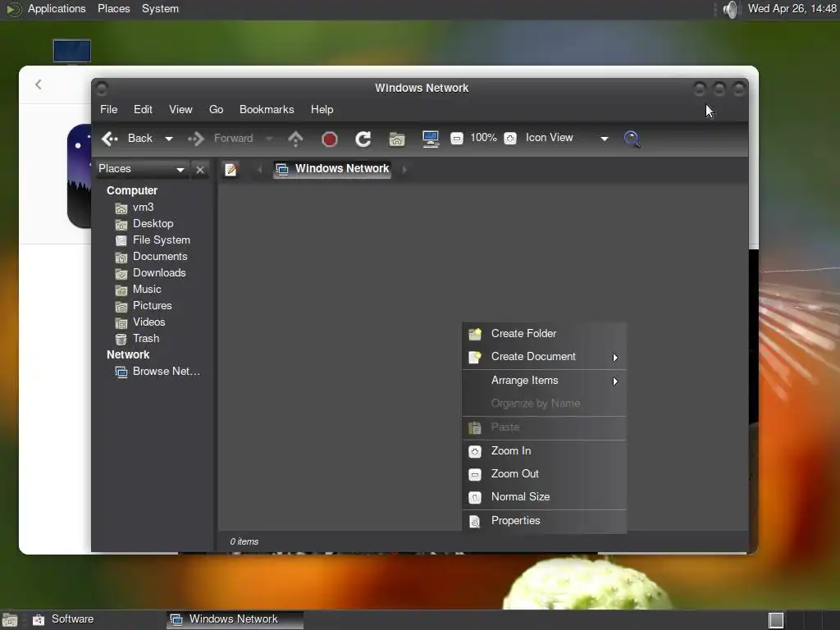Screen dimensions: 840x630
Task: Click the volume speaker icon in panel
Action: (729, 9)
